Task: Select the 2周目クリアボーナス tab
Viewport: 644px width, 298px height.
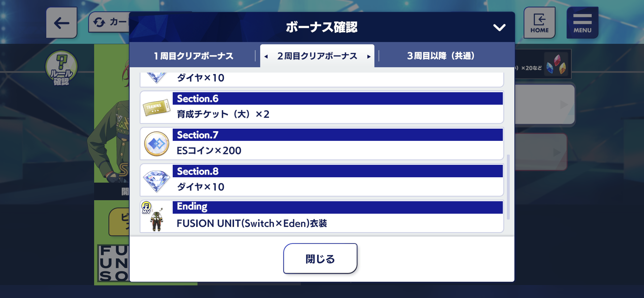Action: [x=317, y=56]
